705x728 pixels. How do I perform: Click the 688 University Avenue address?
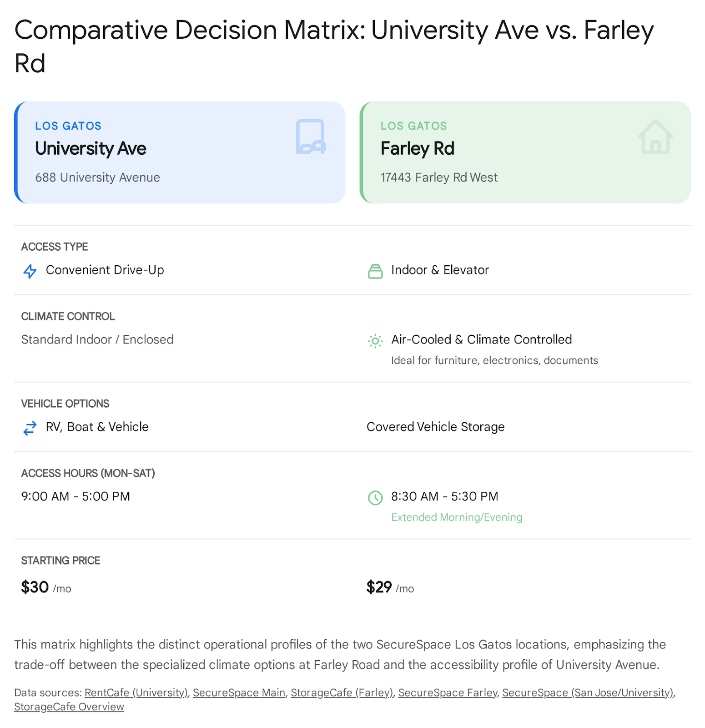pyautogui.click(x=98, y=177)
